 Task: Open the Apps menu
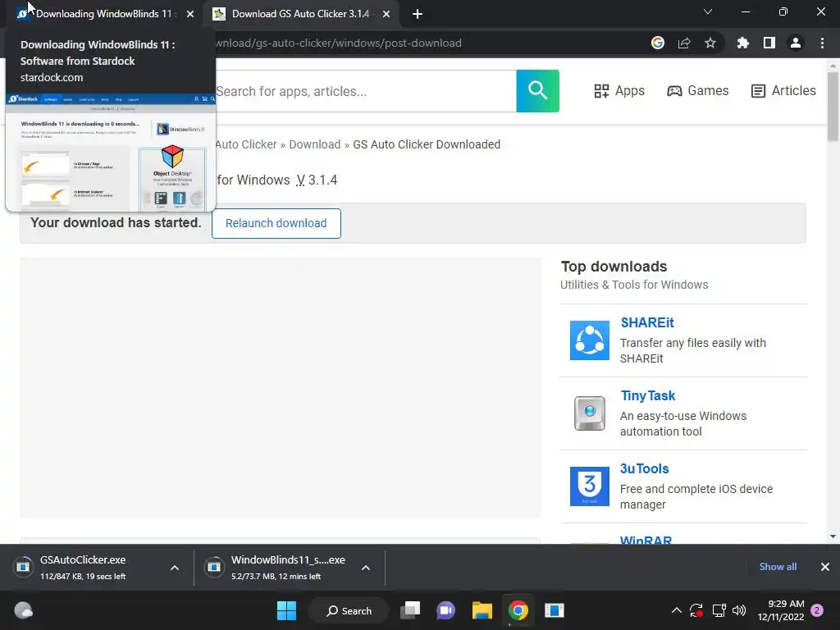tap(619, 90)
